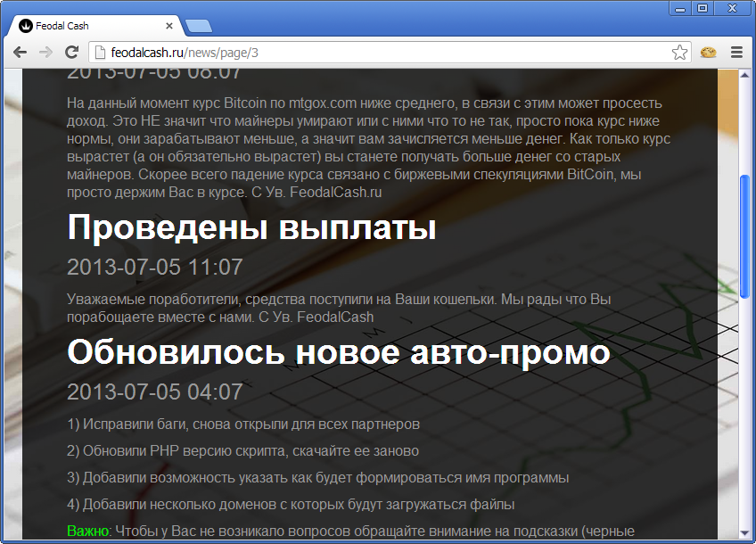The width and height of the screenshot is (756, 544).
Task: Reload the page with the refresh icon
Action: tap(72, 52)
